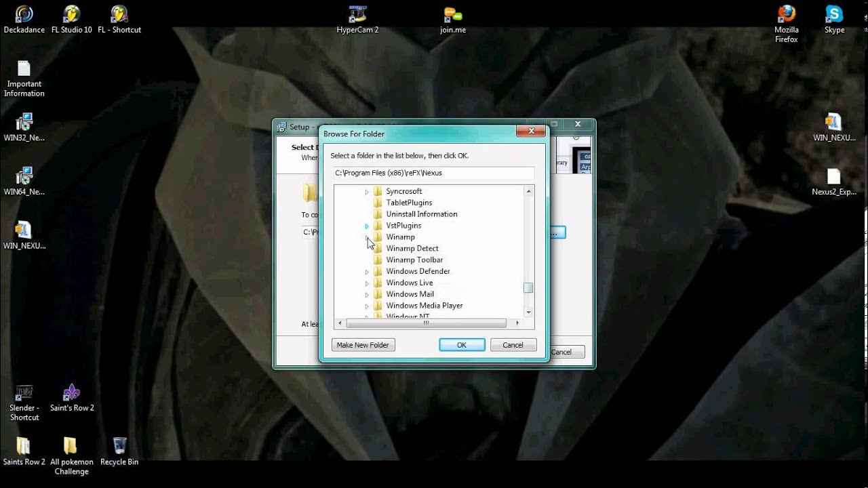Close the Setup window

tap(578, 124)
